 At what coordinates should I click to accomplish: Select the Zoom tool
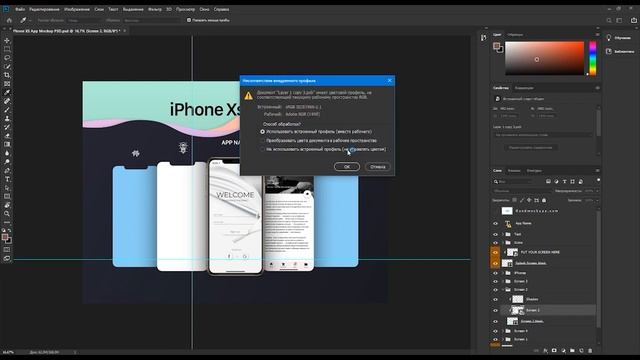[7, 213]
